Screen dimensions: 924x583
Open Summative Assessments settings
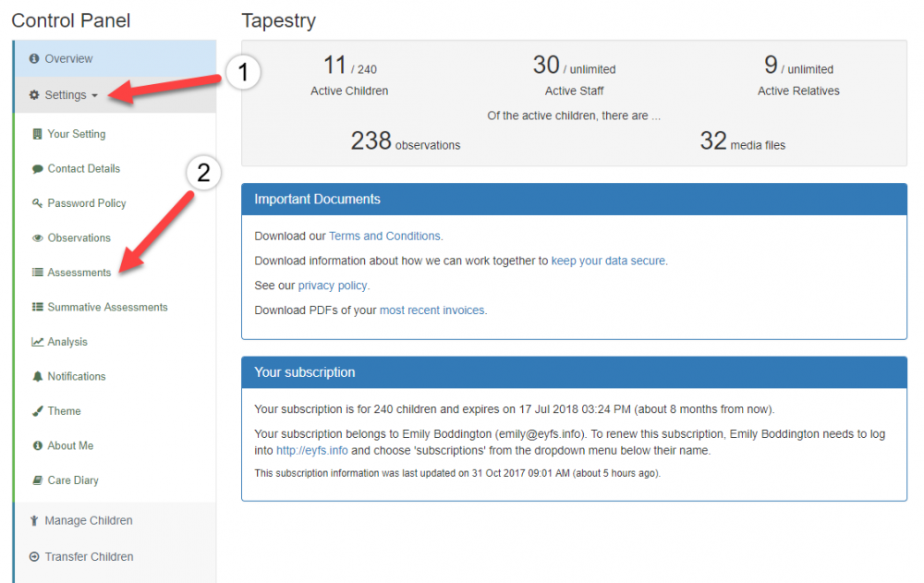tap(107, 308)
